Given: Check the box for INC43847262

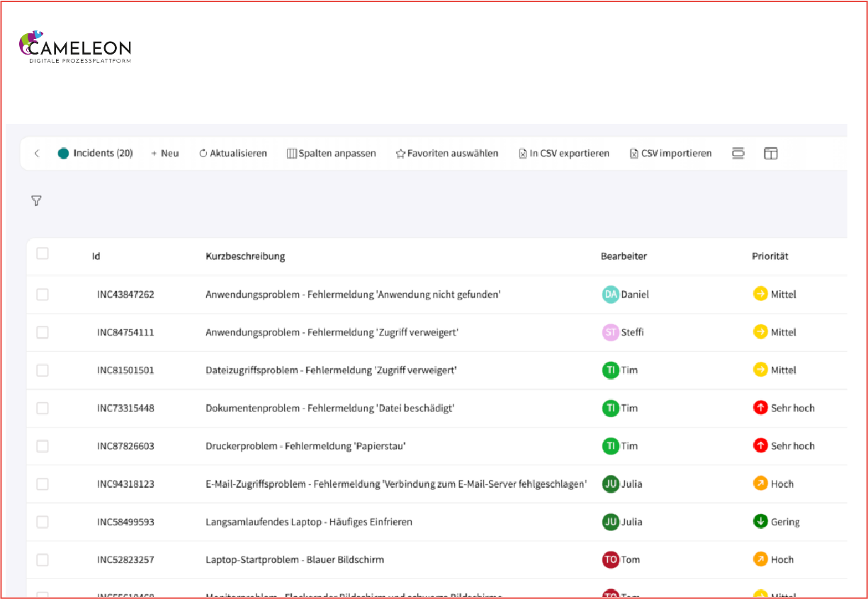Looking at the screenshot, I should [43, 295].
